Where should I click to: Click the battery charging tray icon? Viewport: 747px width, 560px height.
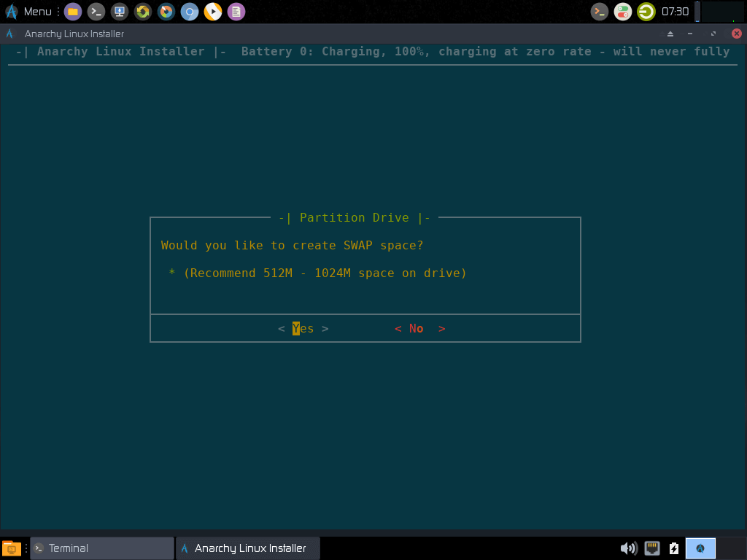point(673,548)
